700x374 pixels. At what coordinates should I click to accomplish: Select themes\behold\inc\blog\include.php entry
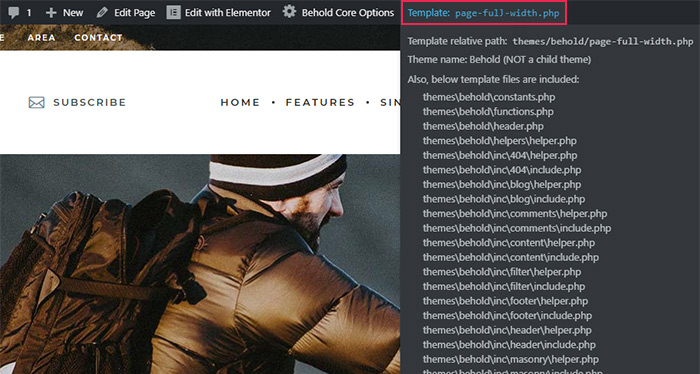pos(504,199)
